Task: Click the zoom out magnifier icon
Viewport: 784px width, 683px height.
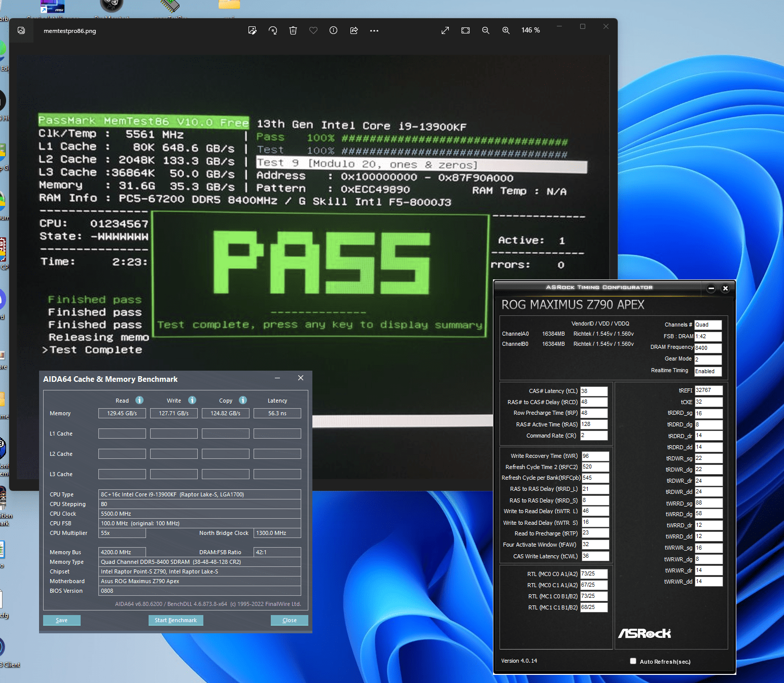Action: pos(485,30)
